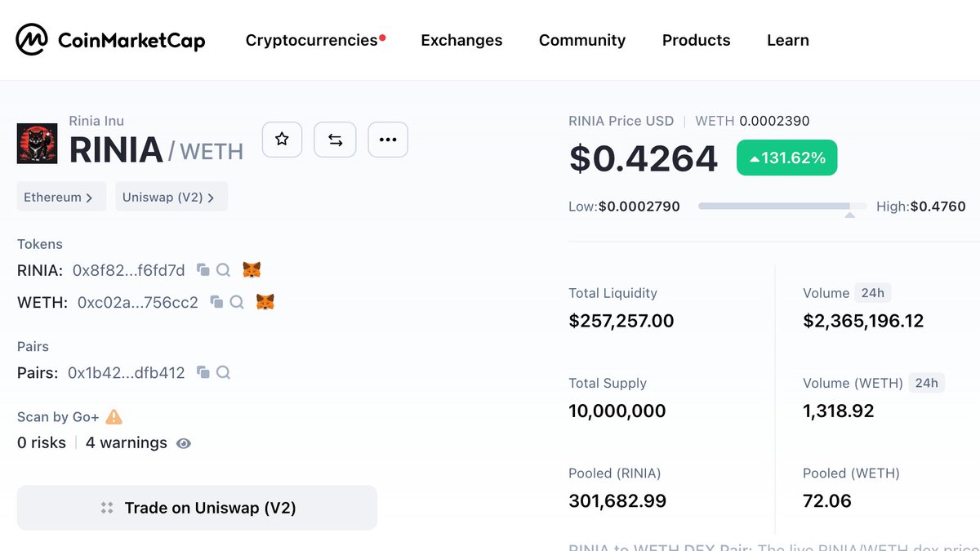Add WETH to MetaMask via fox icon

point(265,301)
